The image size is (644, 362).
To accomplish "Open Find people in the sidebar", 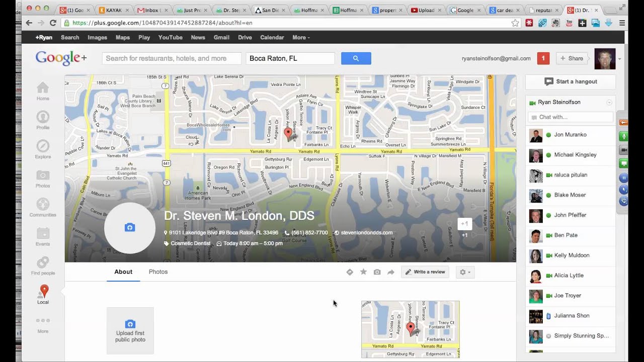I will (x=43, y=266).
